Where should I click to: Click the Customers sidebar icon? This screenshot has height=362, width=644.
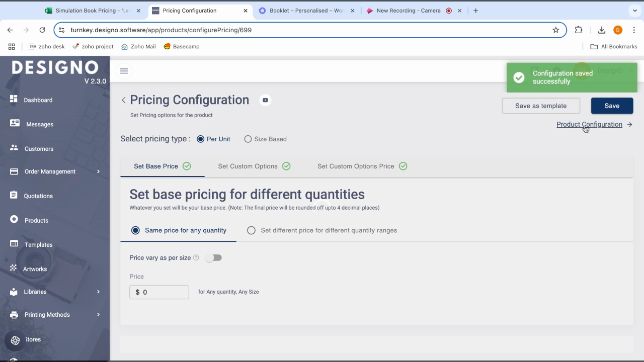(x=14, y=148)
